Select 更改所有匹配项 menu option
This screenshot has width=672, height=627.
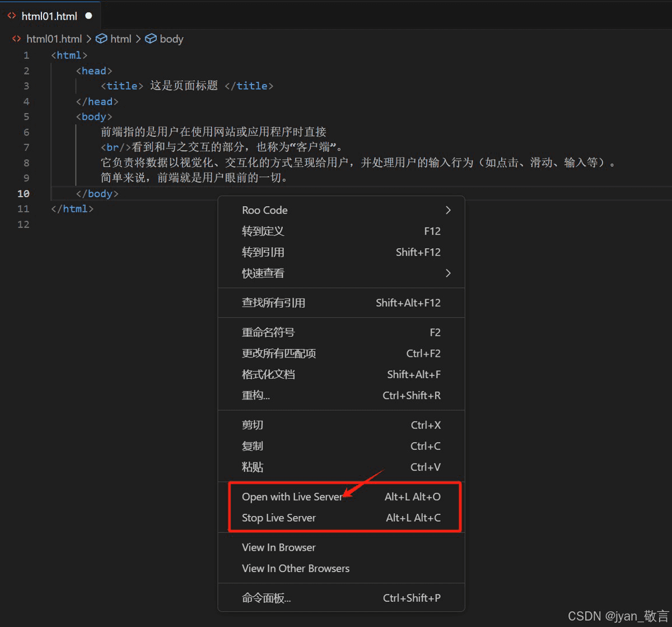point(279,354)
